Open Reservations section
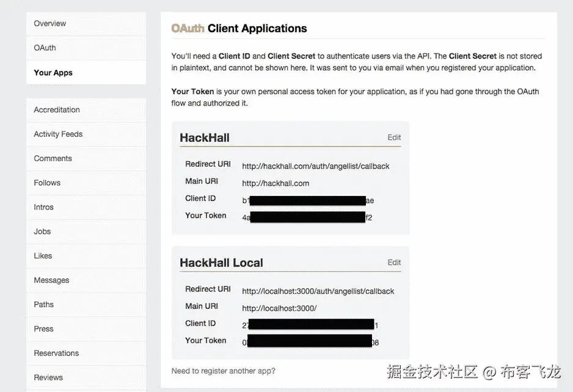The image size is (573, 392). click(86, 354)
